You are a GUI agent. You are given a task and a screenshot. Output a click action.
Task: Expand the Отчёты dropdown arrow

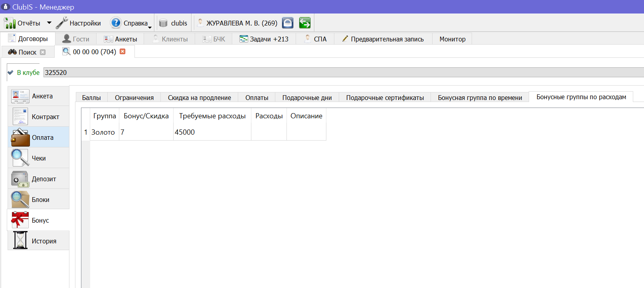coord(49,23)
